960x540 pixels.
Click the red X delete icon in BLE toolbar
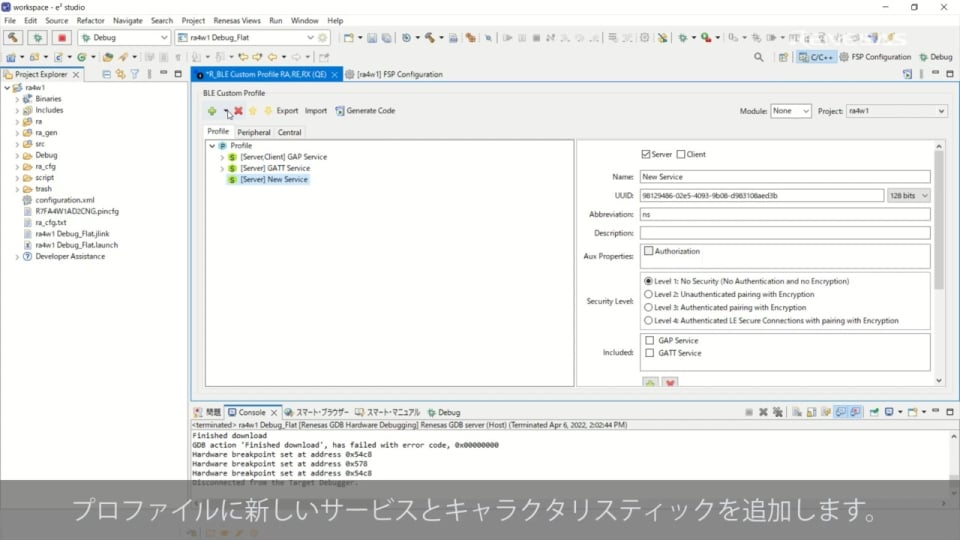(x=238, y=111)
